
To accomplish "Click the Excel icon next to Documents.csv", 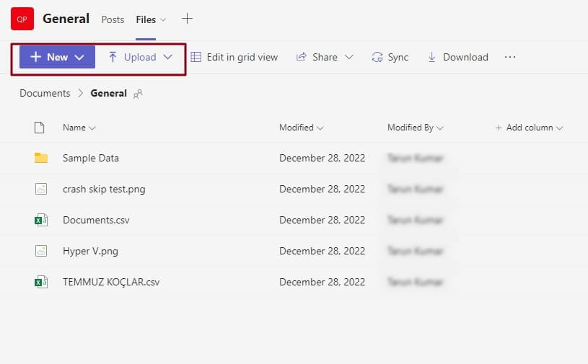I will pyautogui.click(x=41, y=220).
